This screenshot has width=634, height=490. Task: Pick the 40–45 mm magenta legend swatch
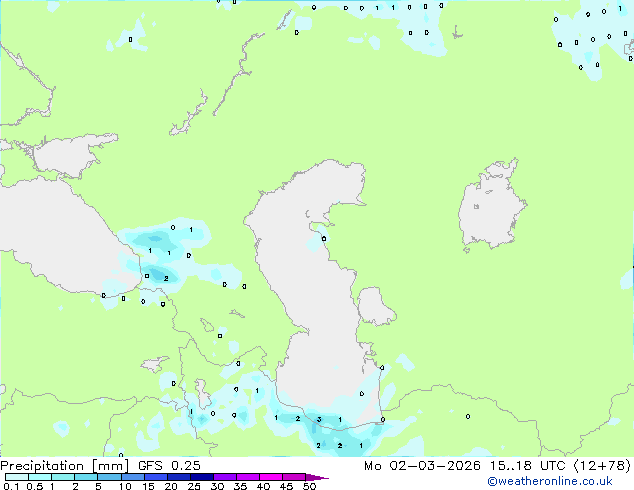pyautogui.click(x=271, y=477)
